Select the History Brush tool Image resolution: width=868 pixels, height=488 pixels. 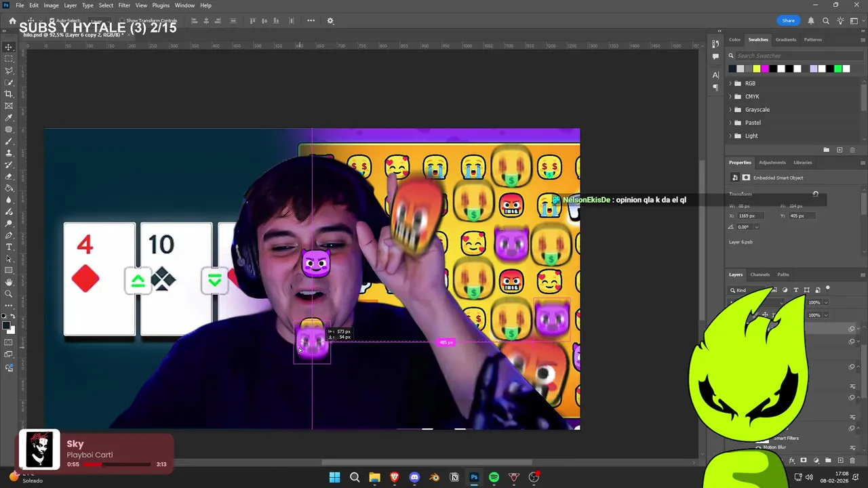[9, 165]
